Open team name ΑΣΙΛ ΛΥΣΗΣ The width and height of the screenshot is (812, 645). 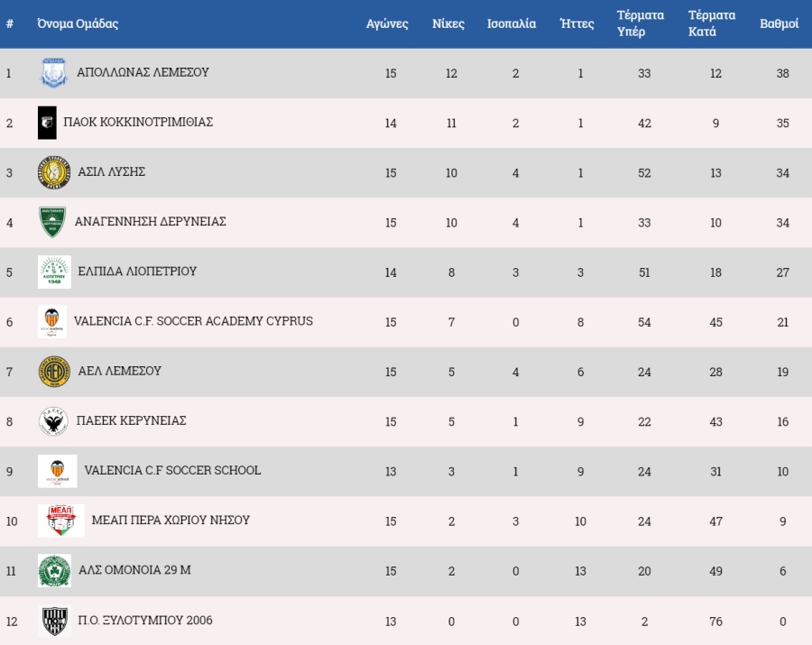click(111, 172)
